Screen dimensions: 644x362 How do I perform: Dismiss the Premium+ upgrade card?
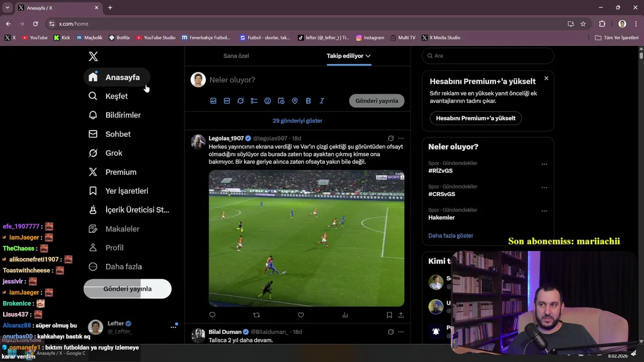coord(546,78)
